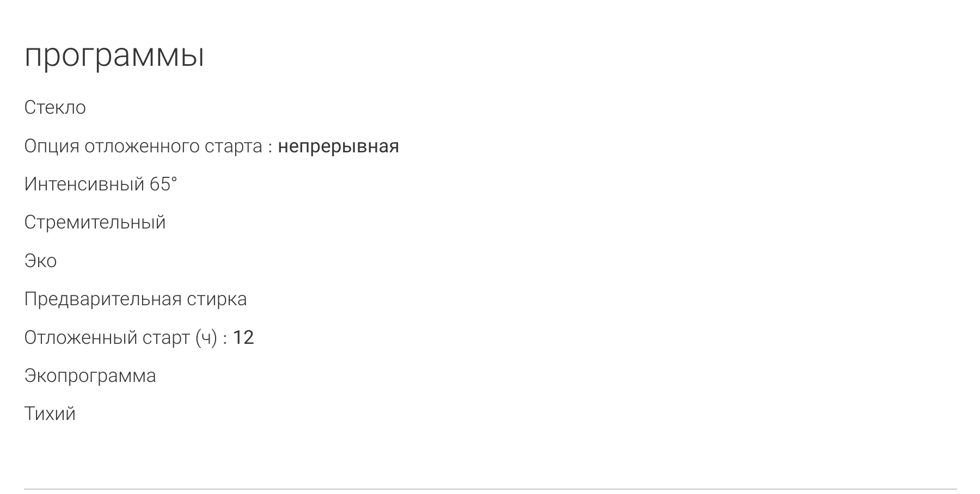Click the word "Предварительная"
Viewport: 980px width, 494px height.
pos(102,299)
